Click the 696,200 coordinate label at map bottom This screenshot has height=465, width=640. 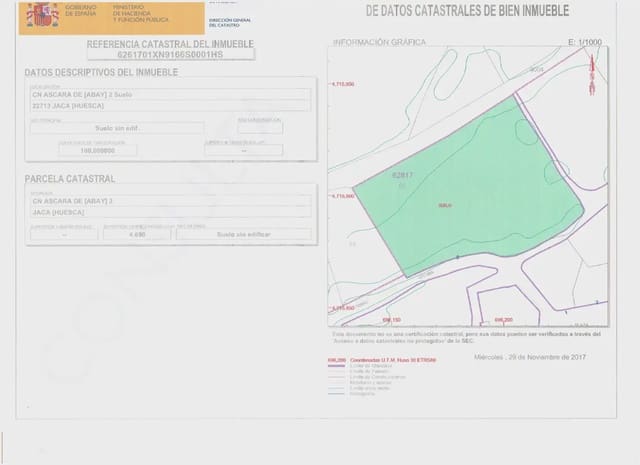point(504,320)
